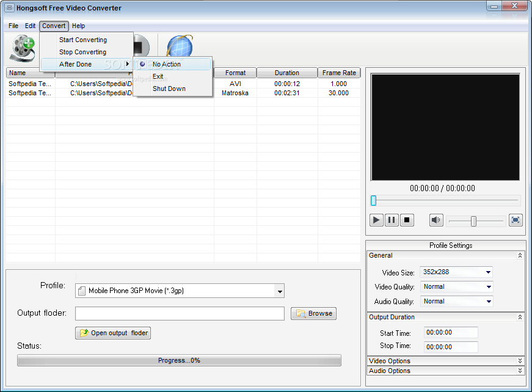Click the Frame Rate column header
The image size is (532, 392).
pos(339,73)
